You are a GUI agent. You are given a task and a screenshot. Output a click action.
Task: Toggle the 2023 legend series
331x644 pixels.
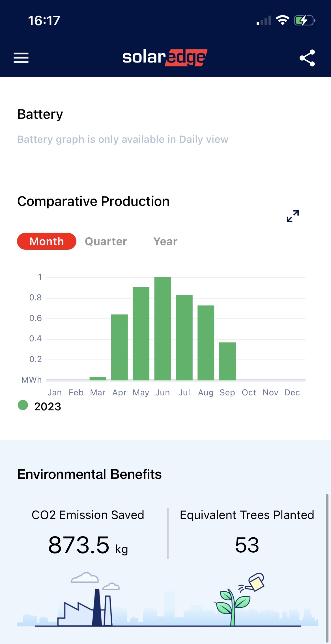point(48,406)
